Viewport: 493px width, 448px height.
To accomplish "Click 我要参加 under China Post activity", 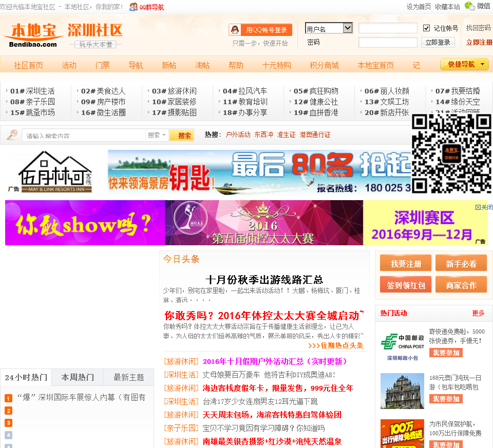I will [446, 353].
